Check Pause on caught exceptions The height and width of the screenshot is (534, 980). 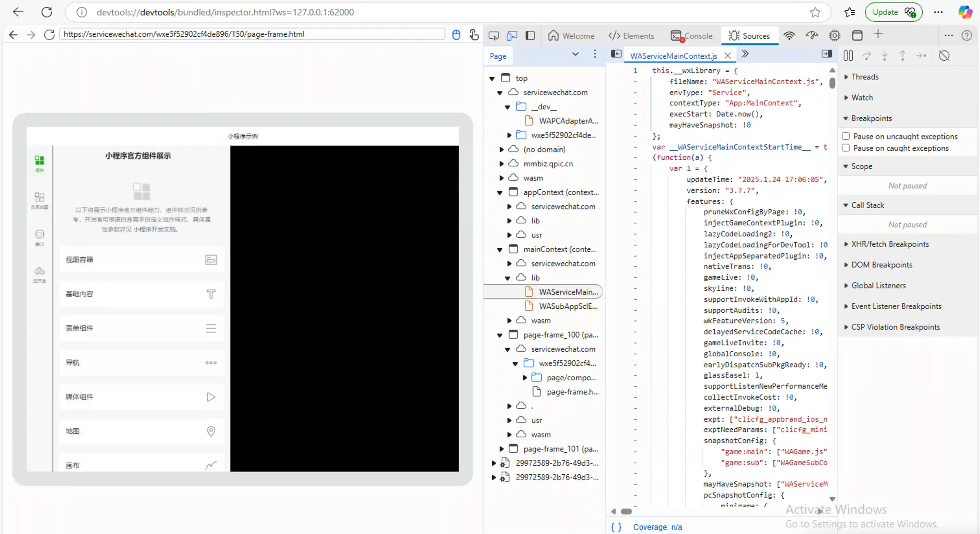pos(846,148)
